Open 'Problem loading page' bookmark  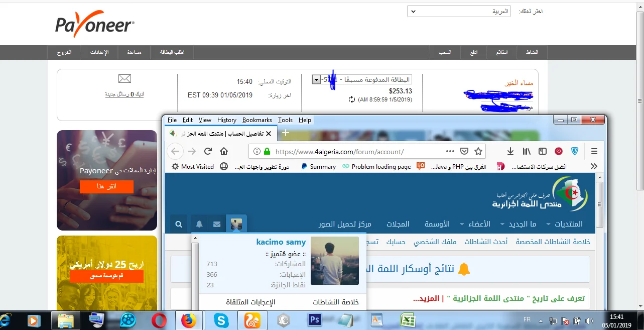pyautogui.click(x=376, y=166)
